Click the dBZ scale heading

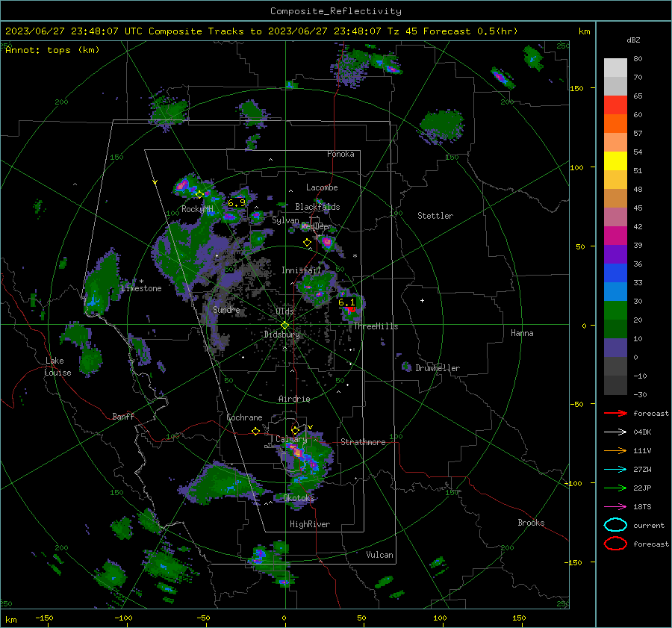pyautogui.click(x=633, y=40)
